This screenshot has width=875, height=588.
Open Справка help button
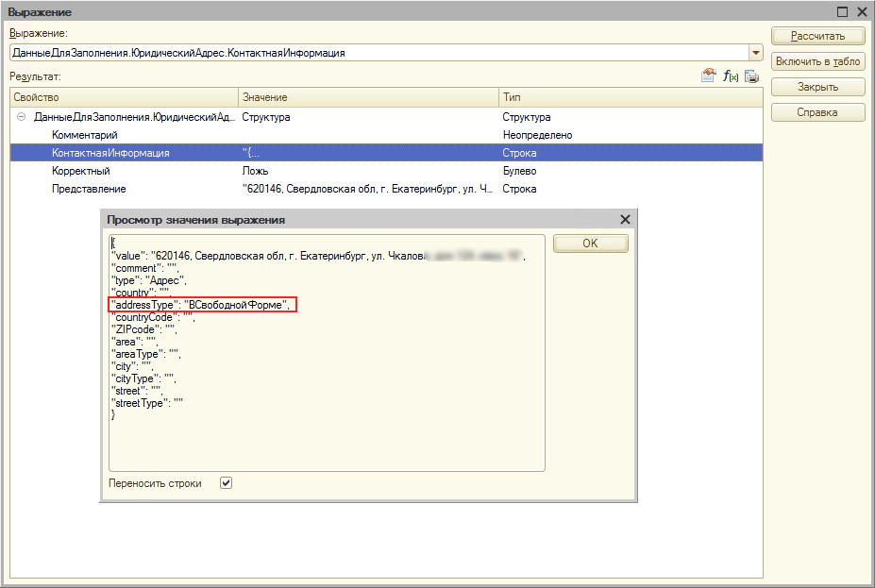[x=817, y=112]
